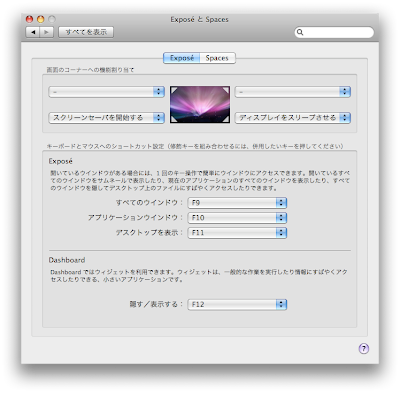The height and width of the screenshot is (393, 400).
Task: Close the window with the red button
Action: pyautogui.click(x=30, y=19)
